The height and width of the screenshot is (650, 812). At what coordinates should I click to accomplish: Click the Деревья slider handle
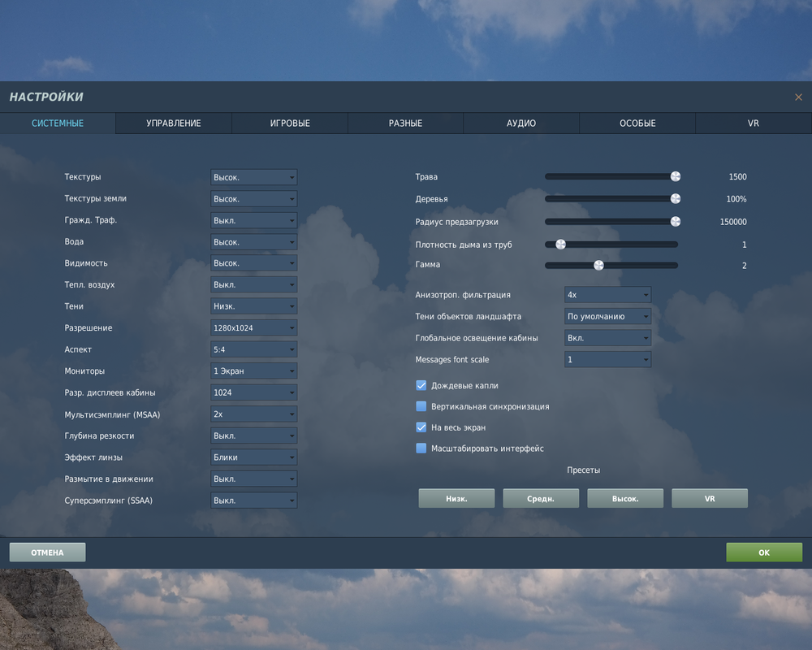[x=676, y=199]
